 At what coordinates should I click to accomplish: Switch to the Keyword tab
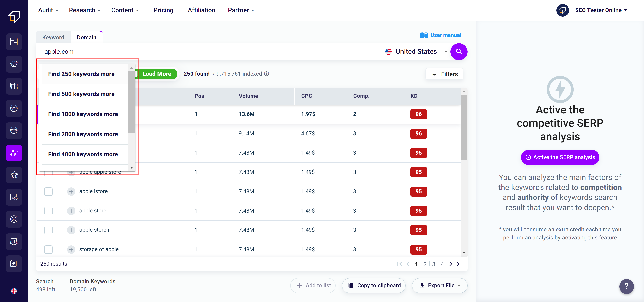point(53,37)
